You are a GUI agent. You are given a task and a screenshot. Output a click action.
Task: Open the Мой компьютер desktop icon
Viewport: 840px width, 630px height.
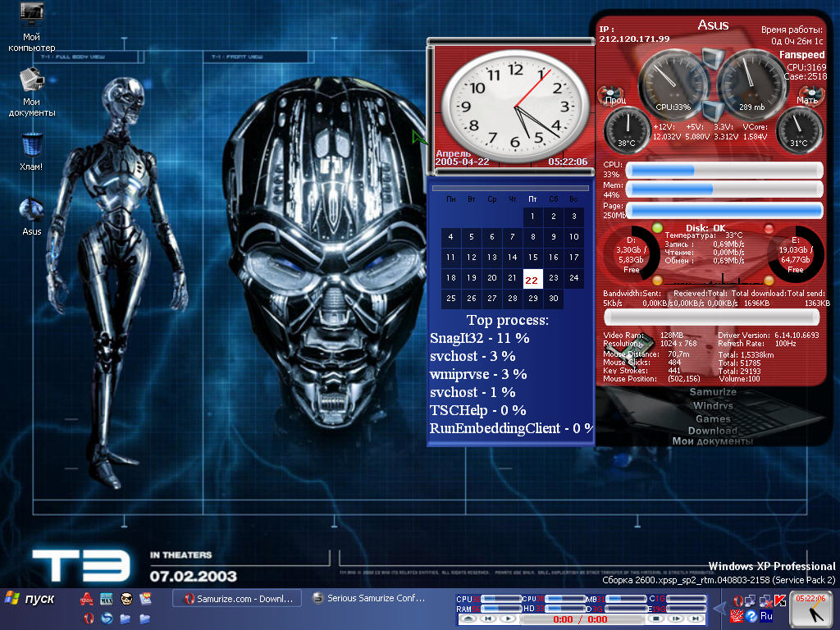(31, 27)
